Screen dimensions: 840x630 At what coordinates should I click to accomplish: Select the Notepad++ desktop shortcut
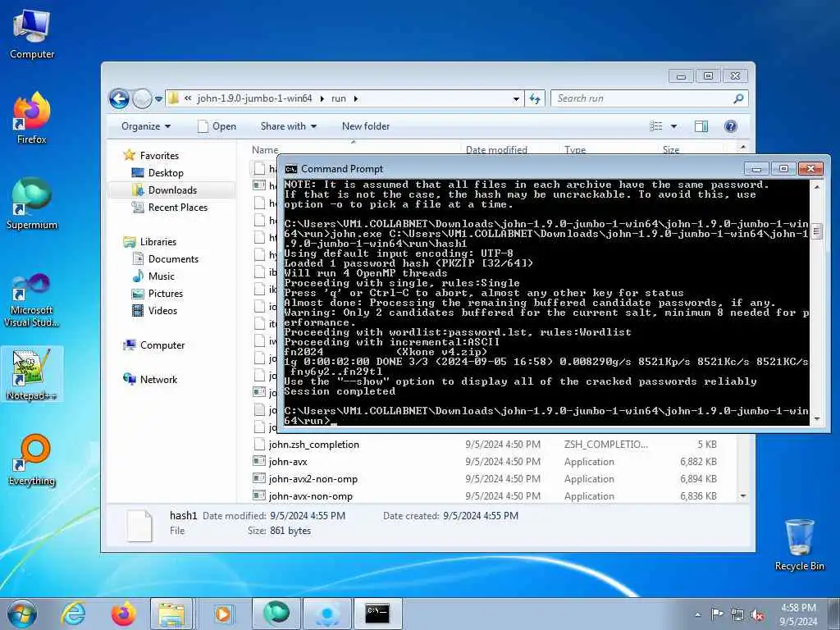(32, 374)
